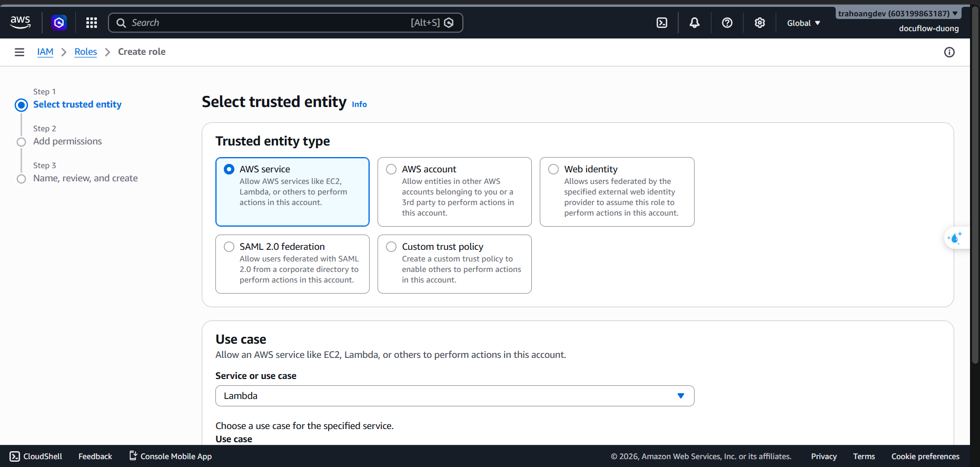
Task: Click the docuflow-duong account alias text
Action: [x=929, y=28]
